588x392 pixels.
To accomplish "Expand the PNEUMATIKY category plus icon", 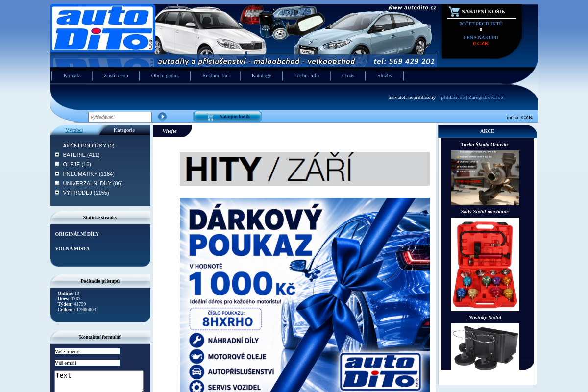I will pyautogui.click(x=57, y=173).
